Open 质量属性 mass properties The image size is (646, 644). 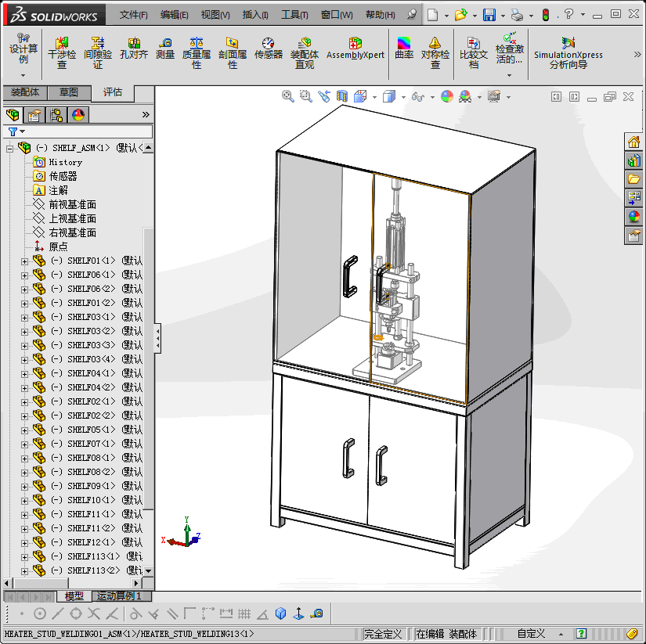[197, 53]
